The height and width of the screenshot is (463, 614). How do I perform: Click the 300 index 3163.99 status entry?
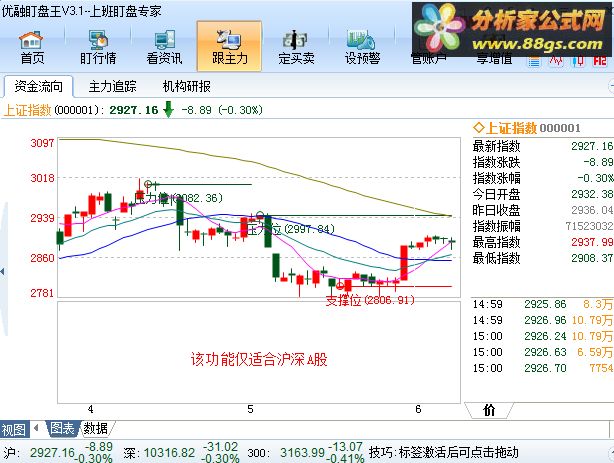(x=306, y=453)
